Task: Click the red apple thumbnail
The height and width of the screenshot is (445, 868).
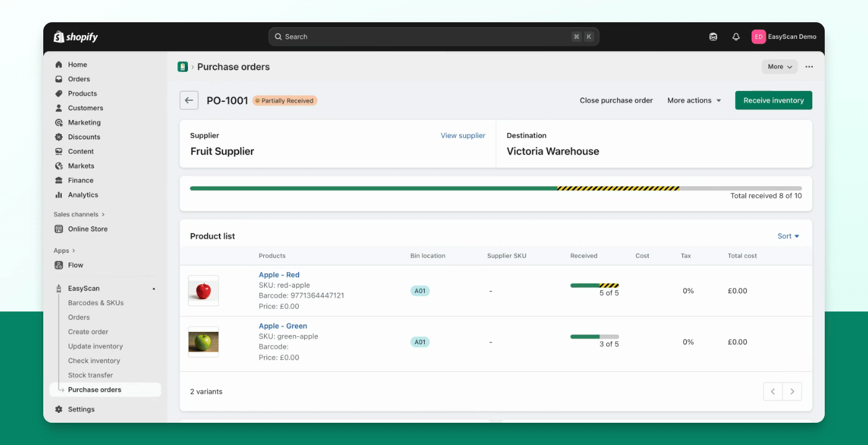Action: [x=203, y=290]
